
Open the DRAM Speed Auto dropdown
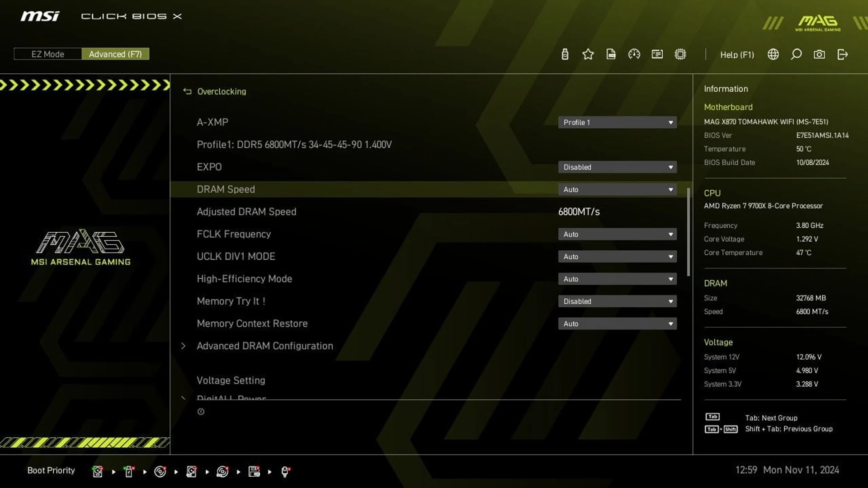pyautogui.click(x=617, y=189)
